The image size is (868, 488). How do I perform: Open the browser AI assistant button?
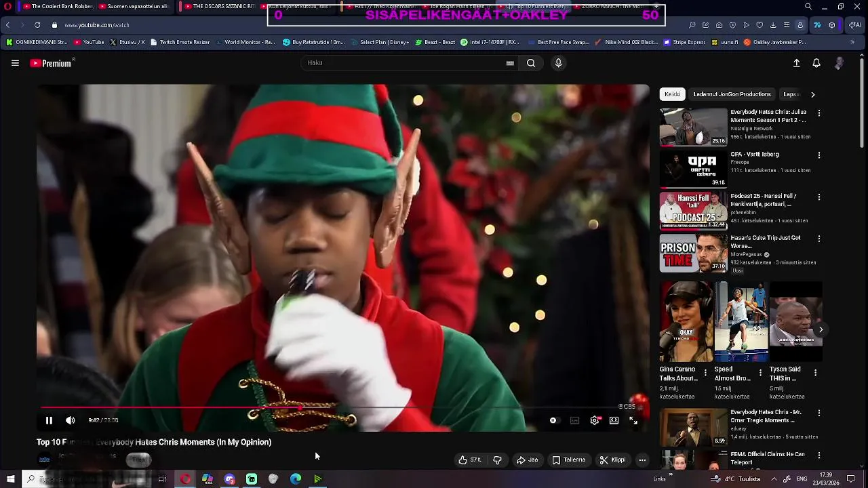854,25
